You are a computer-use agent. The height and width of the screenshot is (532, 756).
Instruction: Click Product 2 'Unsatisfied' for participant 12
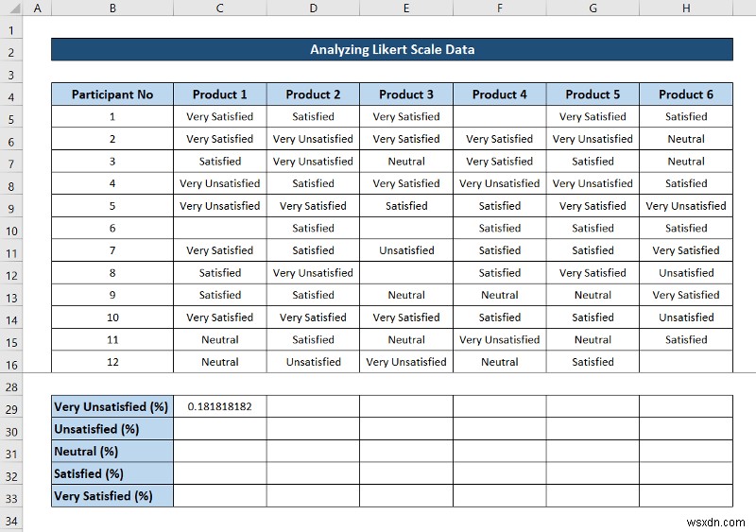click(314, 362)
